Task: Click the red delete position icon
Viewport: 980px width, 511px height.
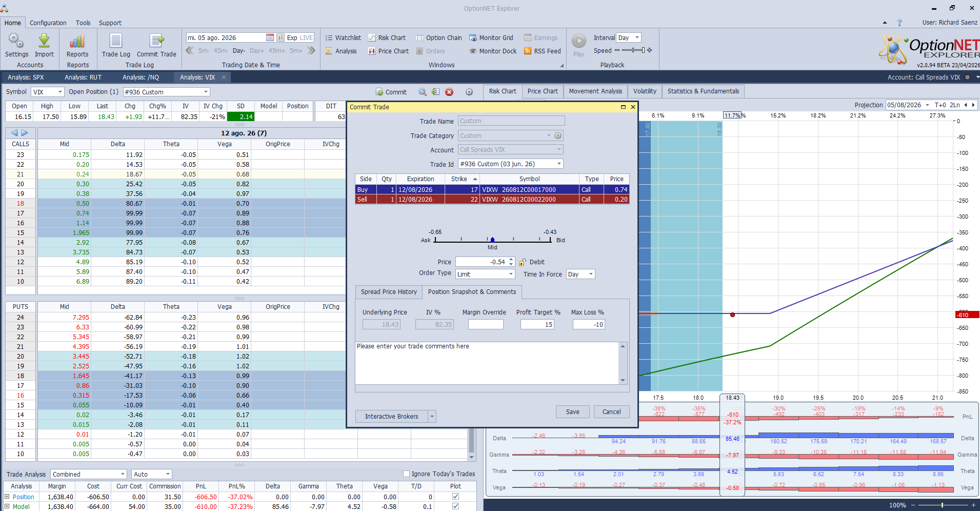Action: point(449,92)
